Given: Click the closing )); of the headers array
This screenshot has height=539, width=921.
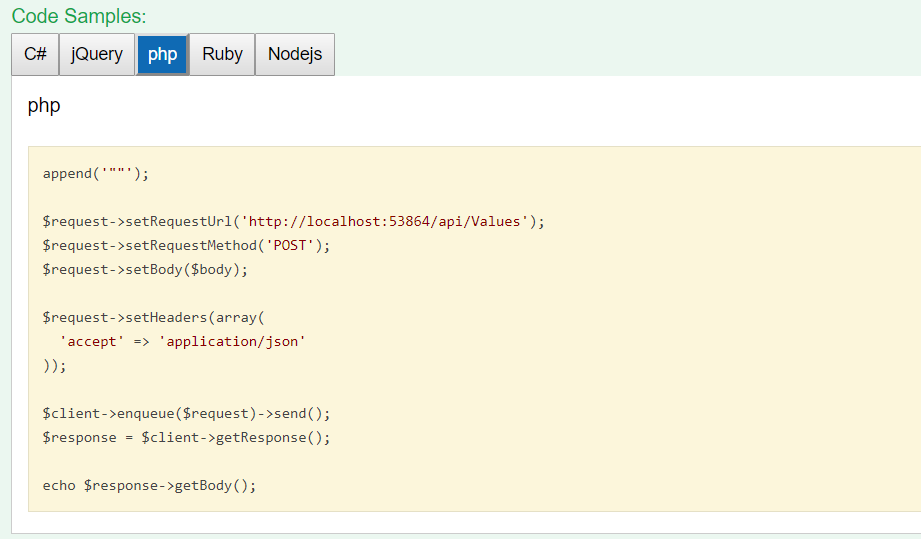Looking at the screenshot, I should pyautogui.click(x=54, y=365).
